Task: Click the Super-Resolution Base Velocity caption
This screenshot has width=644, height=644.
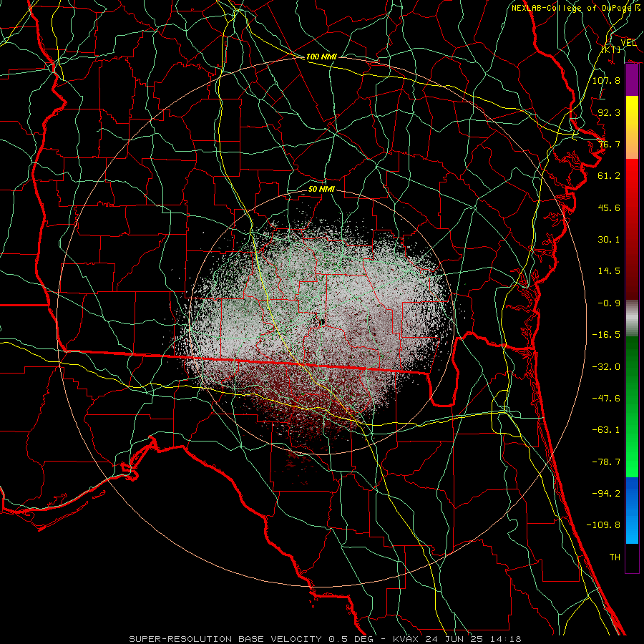Action: coord(326,639)
